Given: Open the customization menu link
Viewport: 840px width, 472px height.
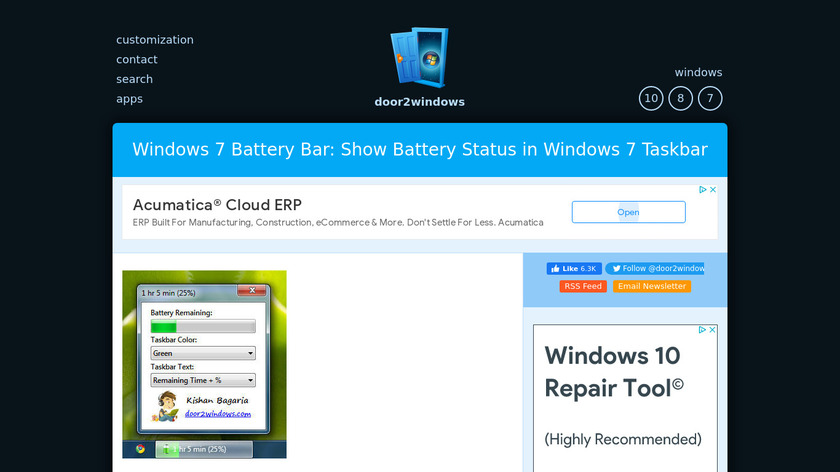Looking at the screenshot, I should click(x=155, y=40).
